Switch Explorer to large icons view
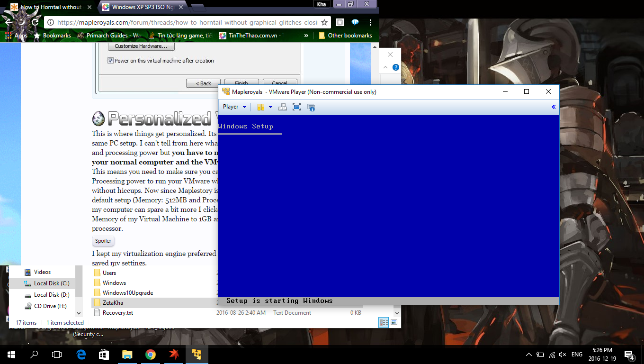This screenshot has height=364, width=644. [x=394, y=323]
